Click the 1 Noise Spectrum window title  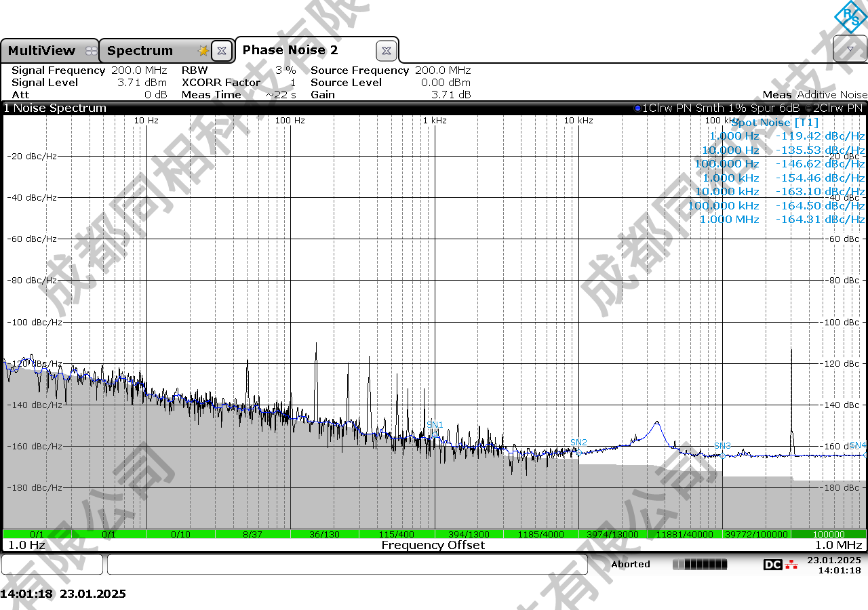point(56,108)
